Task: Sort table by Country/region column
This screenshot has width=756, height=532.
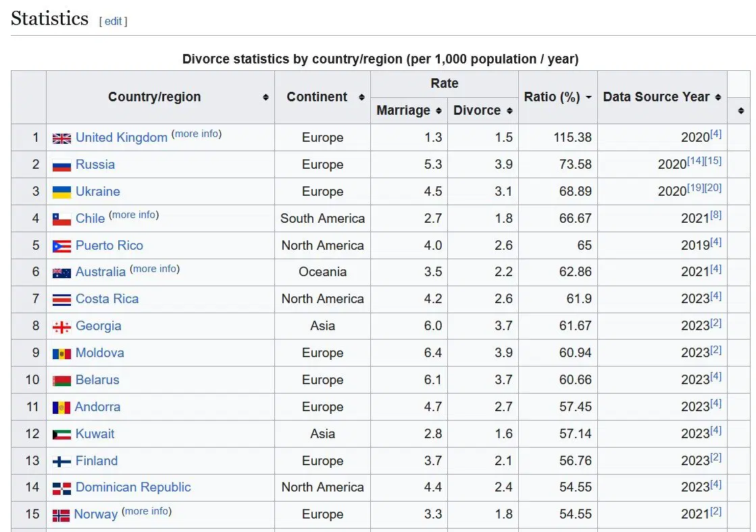Action: pos(266,97)
